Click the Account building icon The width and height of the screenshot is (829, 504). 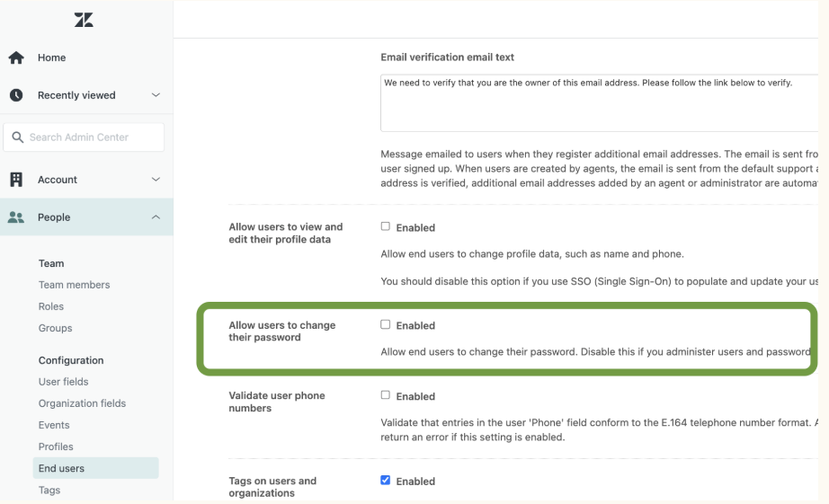point(16,180)
